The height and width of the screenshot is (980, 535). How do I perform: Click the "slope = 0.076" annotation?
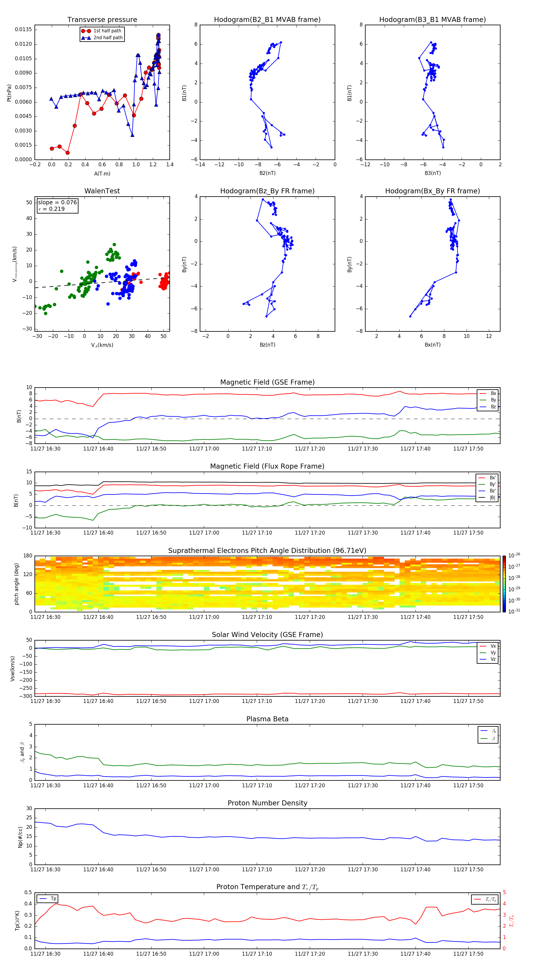coord(57,203)
